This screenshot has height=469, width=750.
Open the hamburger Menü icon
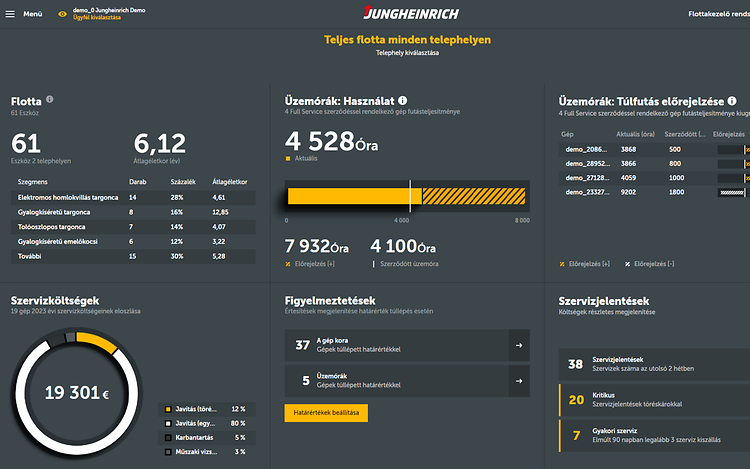pos(10,14)
